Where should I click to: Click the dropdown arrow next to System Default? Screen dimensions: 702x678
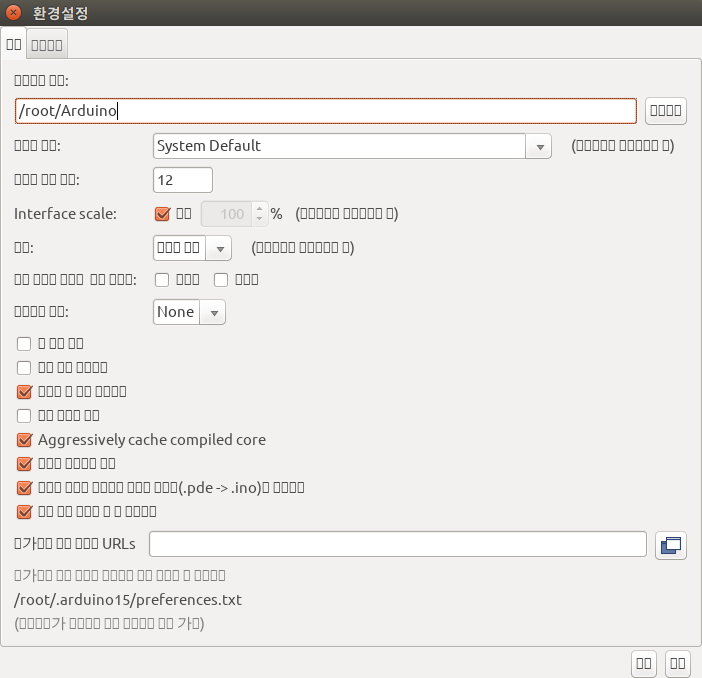tap(539, 146)
